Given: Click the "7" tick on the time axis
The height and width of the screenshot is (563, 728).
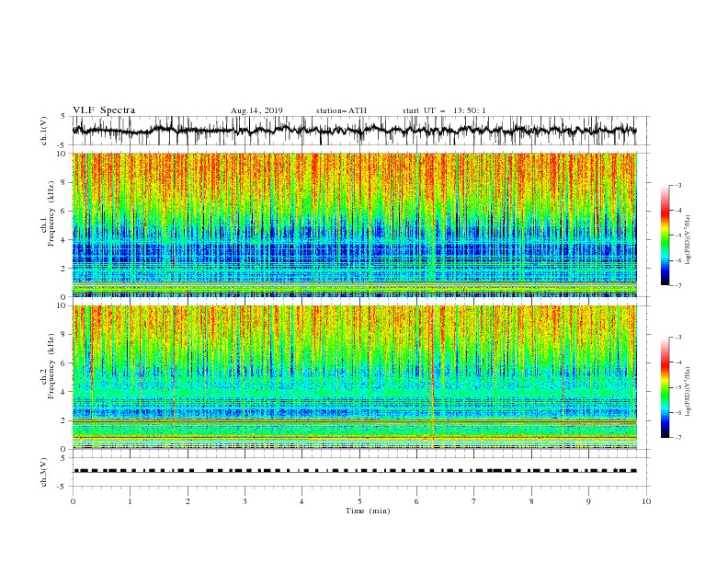Looking at the screenshot, I should (474, 501).
